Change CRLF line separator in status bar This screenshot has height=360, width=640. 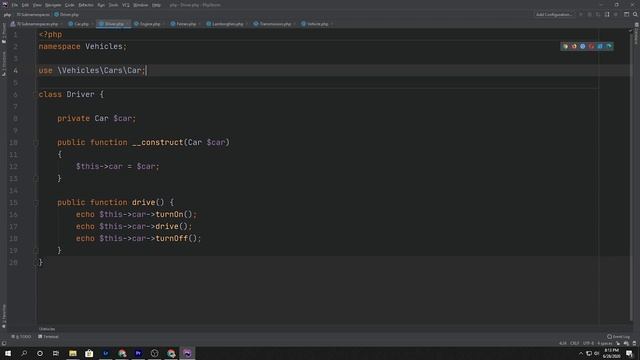(x=574, y=343)
